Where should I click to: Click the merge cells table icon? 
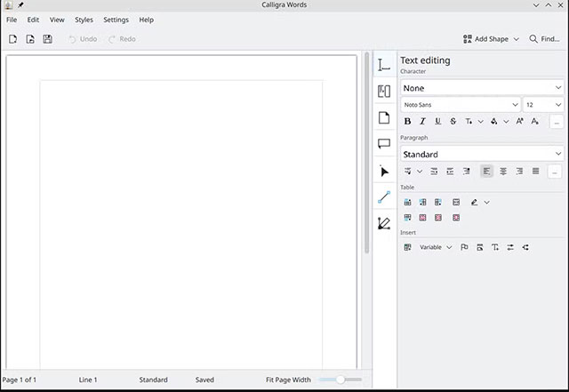tap(456, 202)
